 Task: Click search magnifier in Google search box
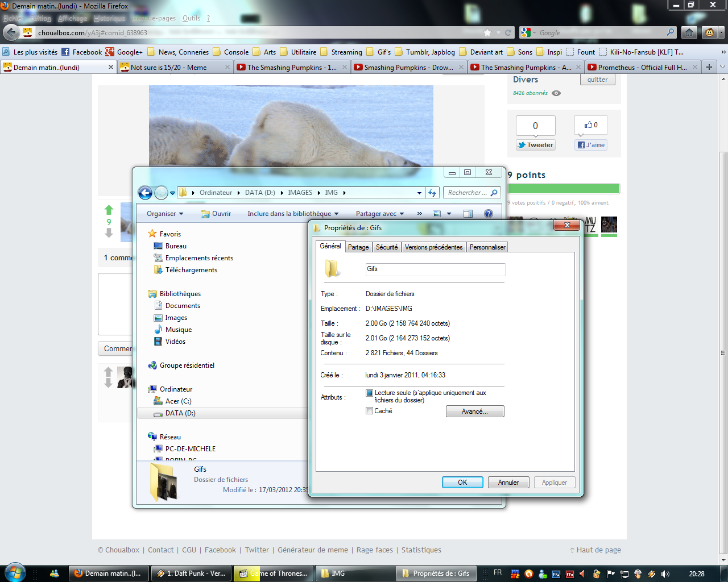(x=671, y=32)
